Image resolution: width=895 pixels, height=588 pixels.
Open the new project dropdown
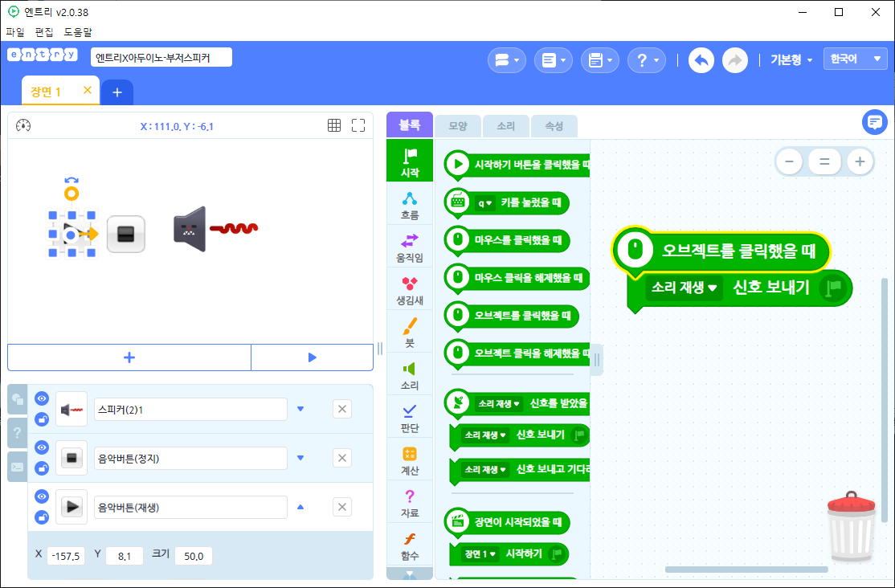pos(507,60)
